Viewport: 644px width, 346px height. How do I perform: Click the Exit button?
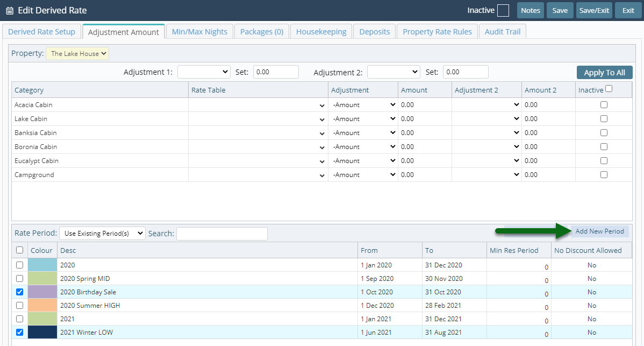pyautogui.click(x=628, y=10)
